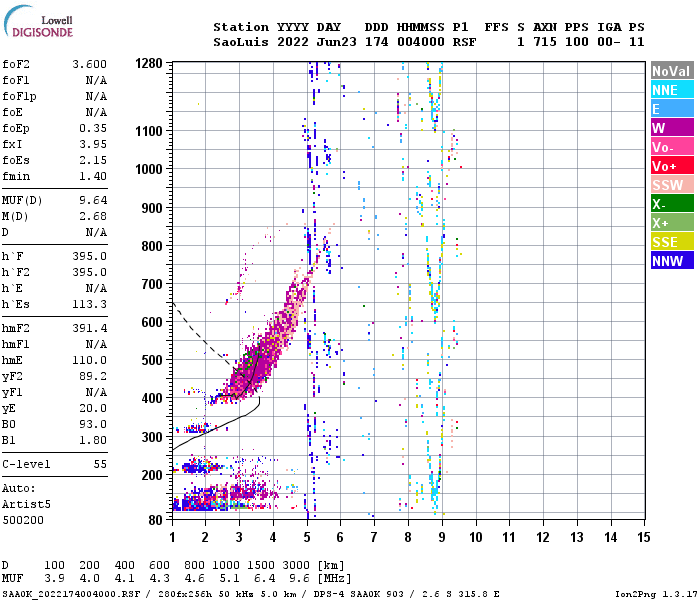
Task: Click the 15 MHz frequency axis label
Action: [644, 537]
